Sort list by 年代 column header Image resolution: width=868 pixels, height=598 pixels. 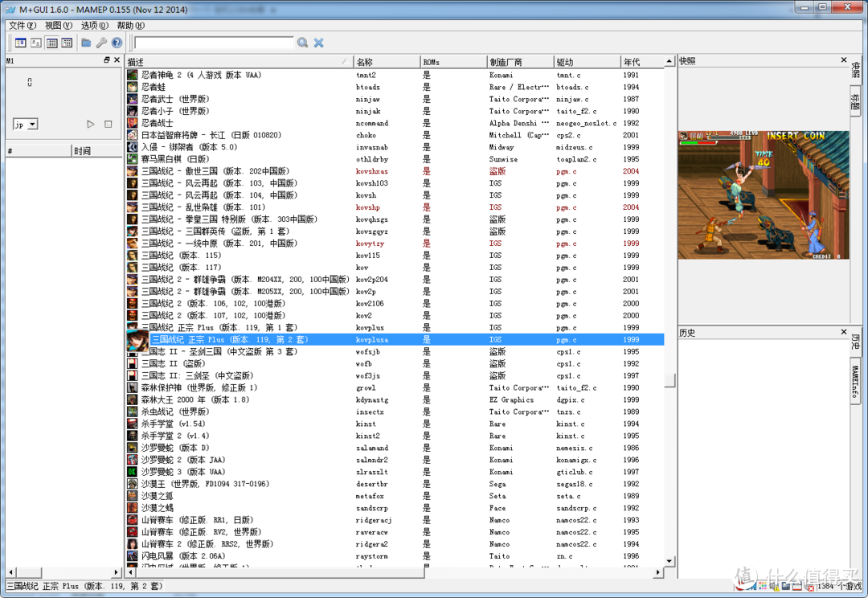click(x=642, y=62)
